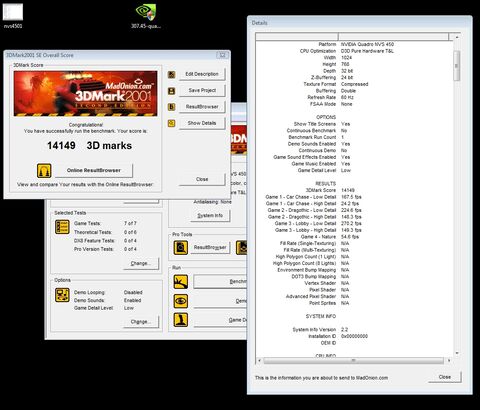Select the System Info Version row
The width and height of the screenshot is (480, 410).
354,329
